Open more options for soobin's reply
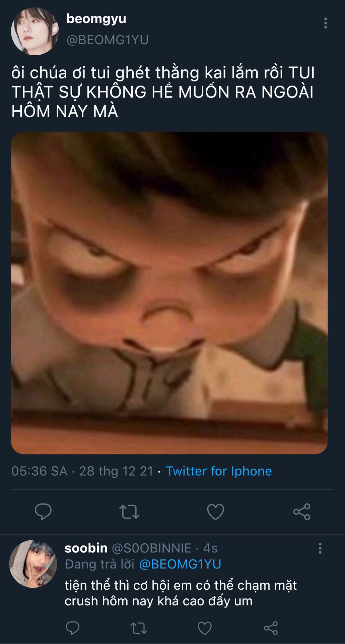The width and height of the screenshot is (345, 644). coord(320,548)
